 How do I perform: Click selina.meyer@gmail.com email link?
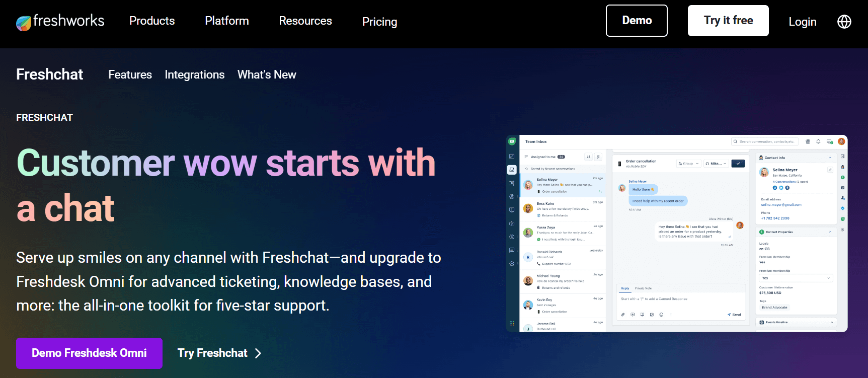[x=781, y=205]
